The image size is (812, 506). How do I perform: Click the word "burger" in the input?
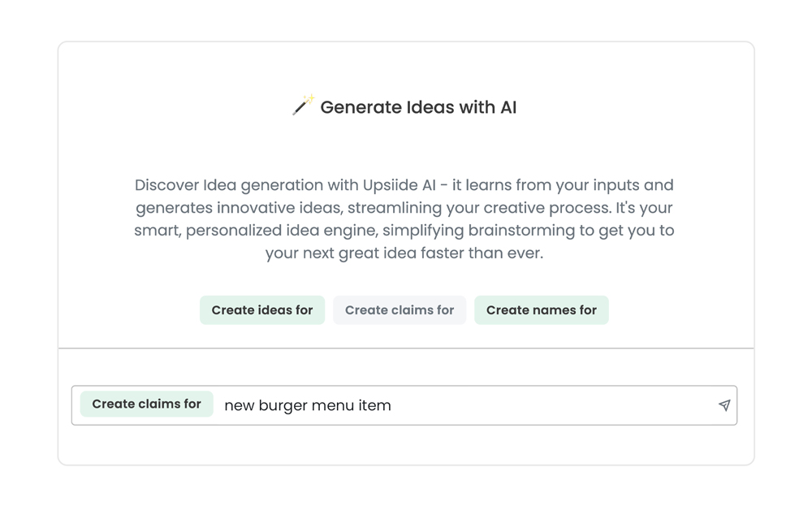click(x=284, y=405)
